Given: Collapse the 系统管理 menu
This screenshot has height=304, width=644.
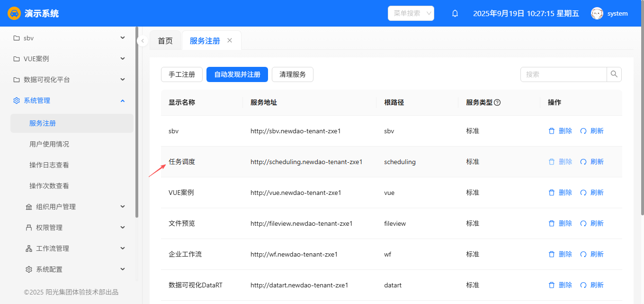Looking at the screenshot, I should (70, 101).
